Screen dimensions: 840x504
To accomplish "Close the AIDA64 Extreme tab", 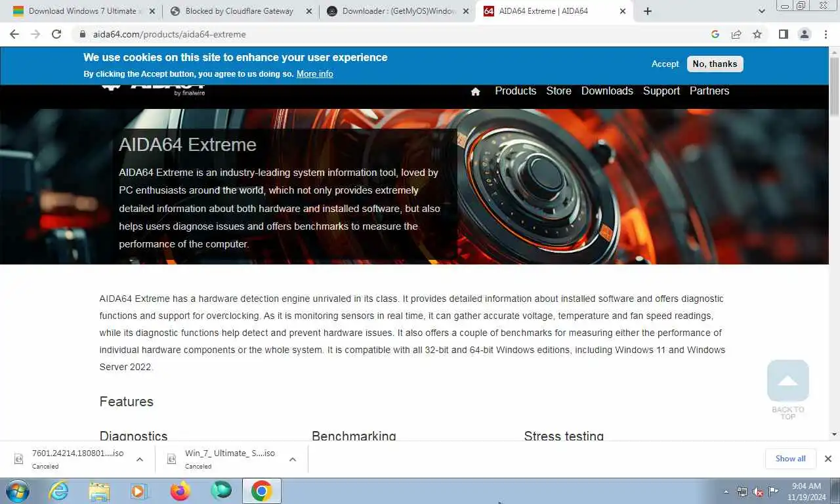I will (x=623, y=11).
